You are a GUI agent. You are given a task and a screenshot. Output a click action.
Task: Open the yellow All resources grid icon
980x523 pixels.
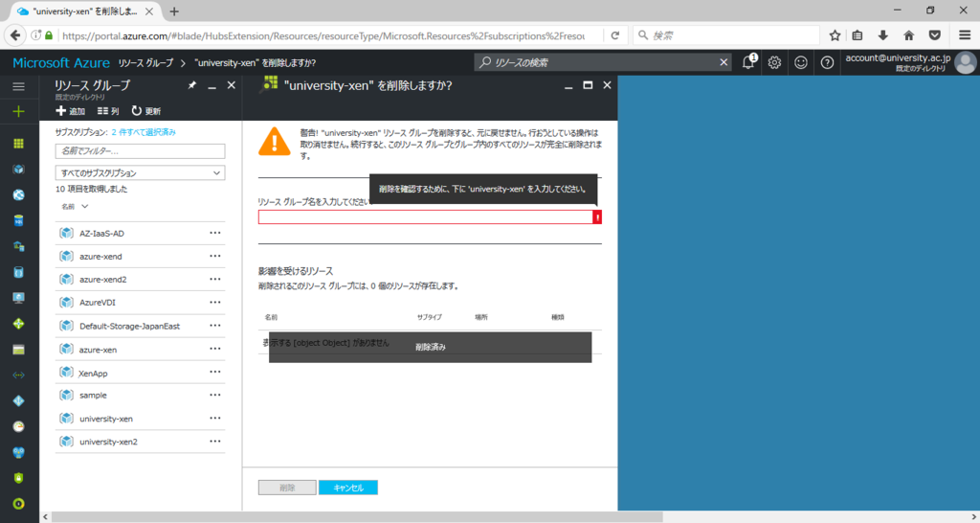19,144
